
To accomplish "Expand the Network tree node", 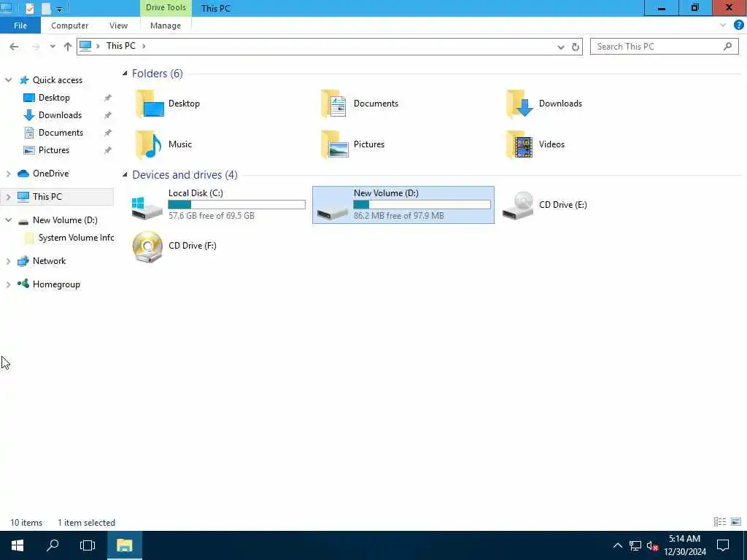I will 8,261.
